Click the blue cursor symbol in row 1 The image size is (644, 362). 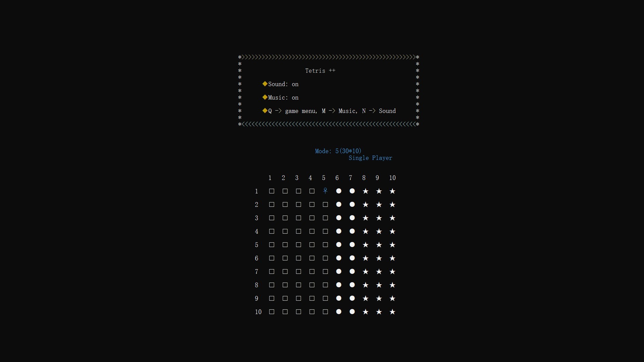point(325,191)
